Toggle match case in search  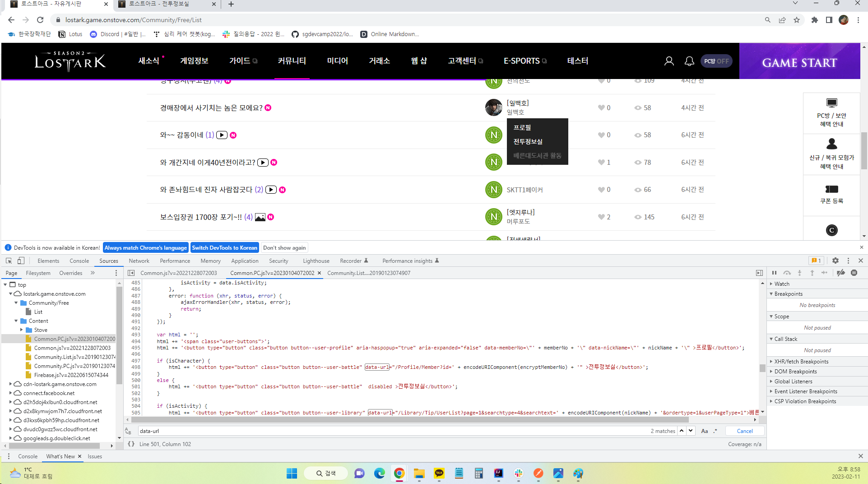point(704,431)
